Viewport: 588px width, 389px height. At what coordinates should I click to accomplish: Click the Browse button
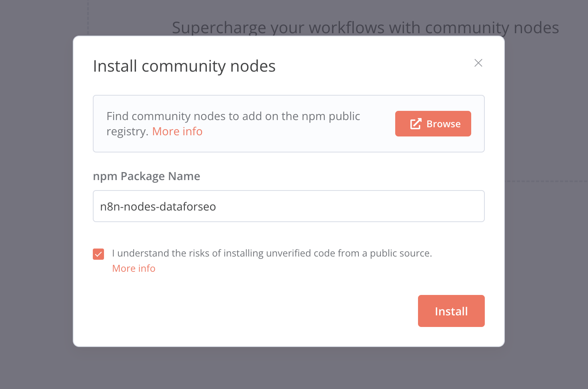point(433,124)
